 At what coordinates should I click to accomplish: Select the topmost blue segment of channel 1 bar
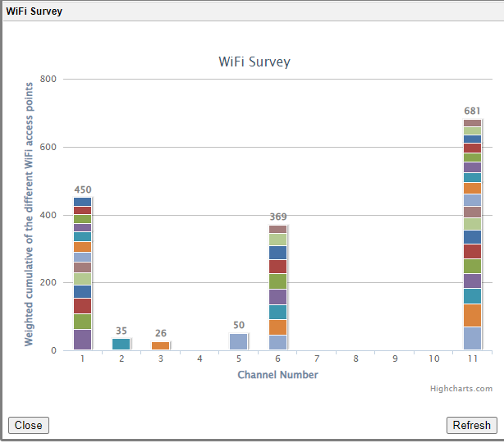[83, 202]
